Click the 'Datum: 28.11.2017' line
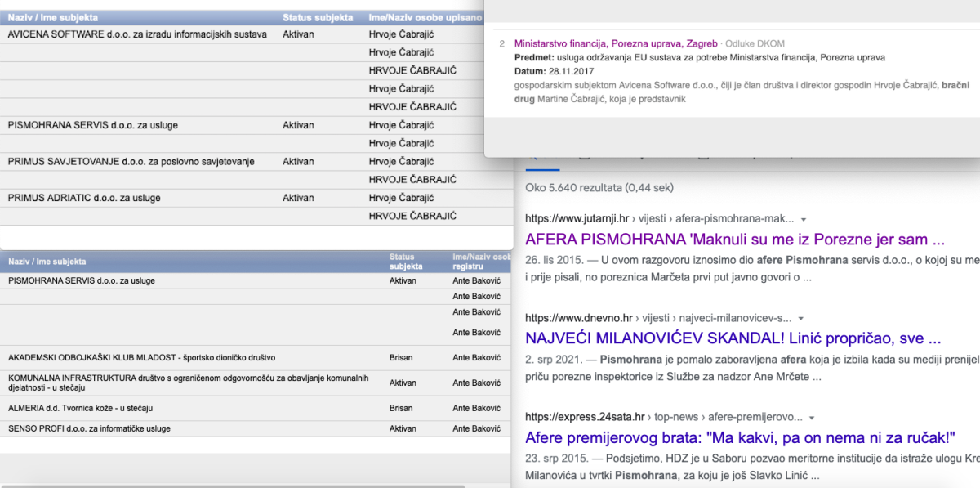The height and width of the screenshot is (488, 980). [555, 72]
